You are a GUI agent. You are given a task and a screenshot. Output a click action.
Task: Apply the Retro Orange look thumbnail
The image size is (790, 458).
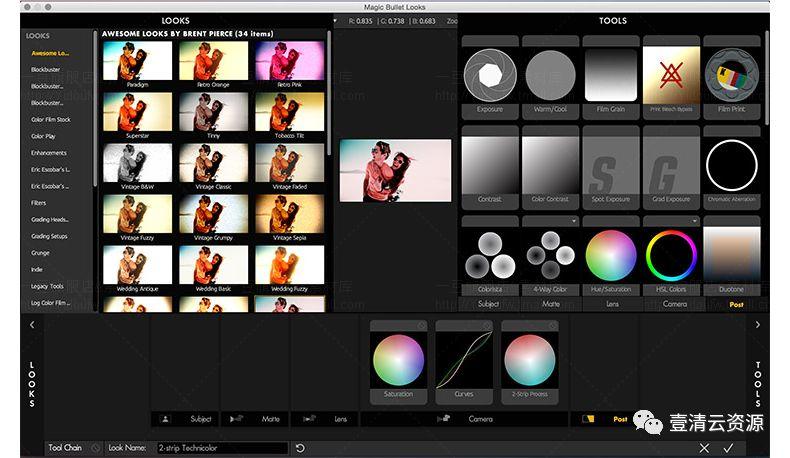[214, 61]
